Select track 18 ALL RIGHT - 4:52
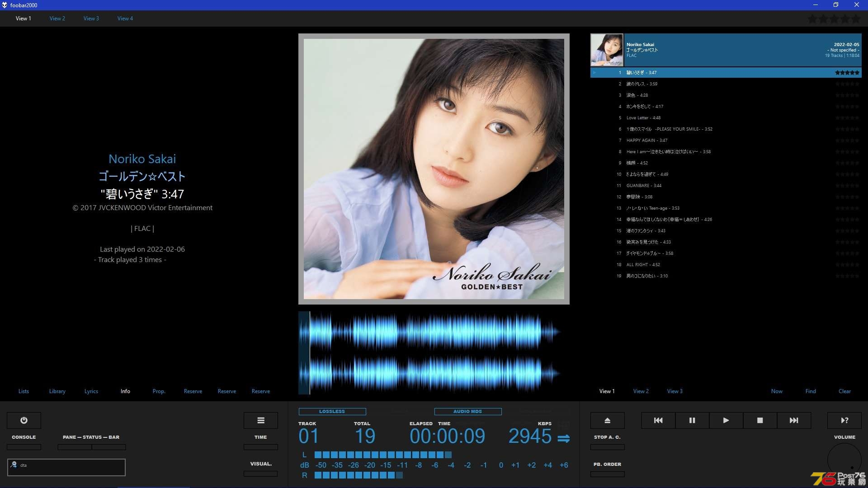Image resolution: width=868 pixels, height=488 pixels. pos(726,264)
